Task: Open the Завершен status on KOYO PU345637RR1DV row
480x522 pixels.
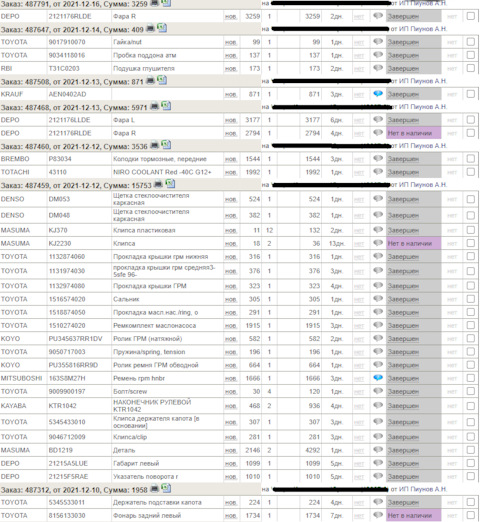Action: pos(403,339)
